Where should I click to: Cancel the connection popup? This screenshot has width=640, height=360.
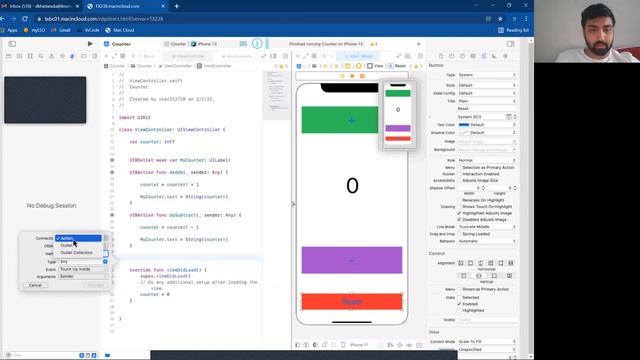coord(36,285)
